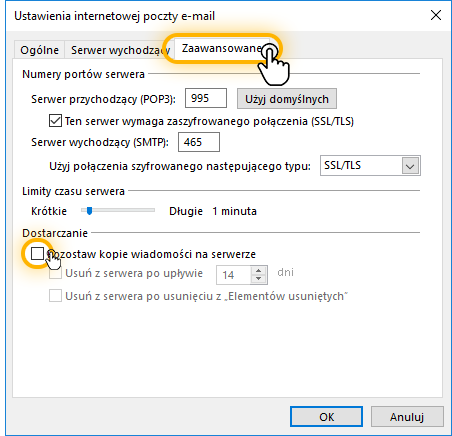Click the server timeout slider handle
The image size is (452, 436).
89,211
